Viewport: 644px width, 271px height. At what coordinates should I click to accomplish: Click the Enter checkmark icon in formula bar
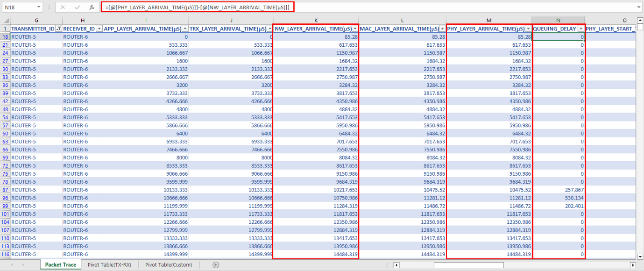click(x=78, y=7)
